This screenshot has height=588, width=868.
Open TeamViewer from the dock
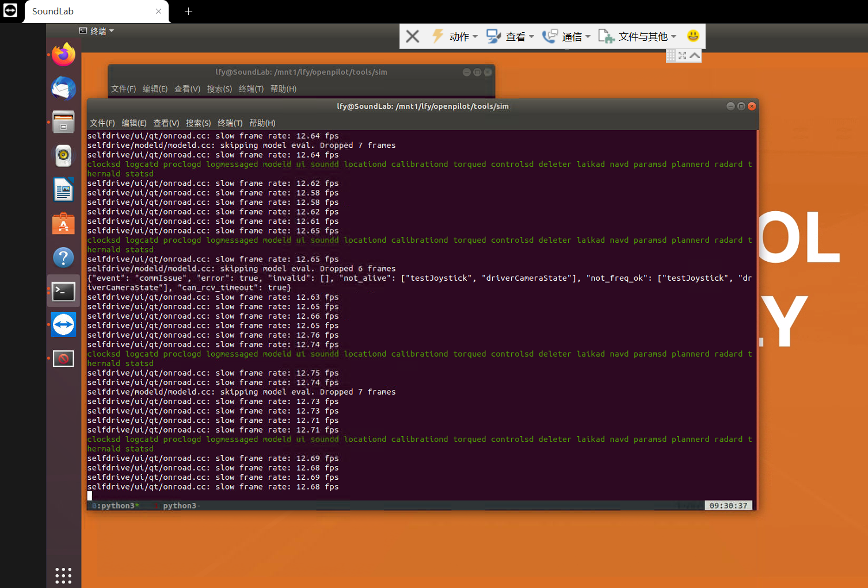point(63,324)
